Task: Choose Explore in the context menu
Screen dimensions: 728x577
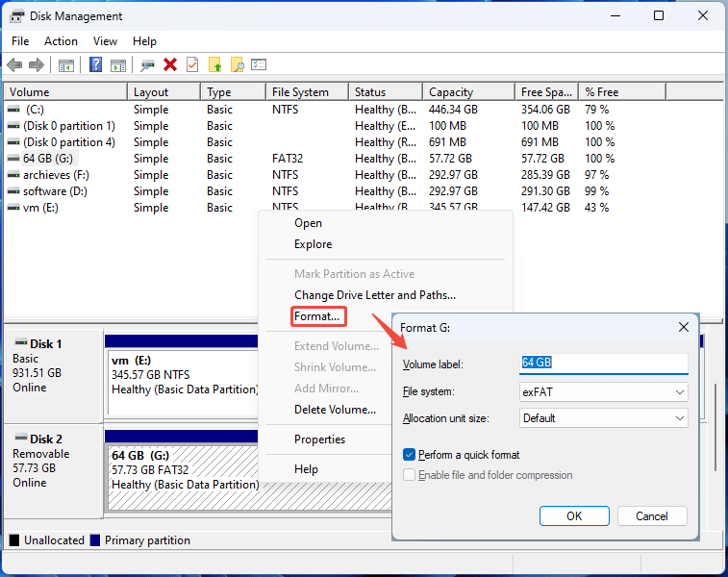Action: point(313,244)
